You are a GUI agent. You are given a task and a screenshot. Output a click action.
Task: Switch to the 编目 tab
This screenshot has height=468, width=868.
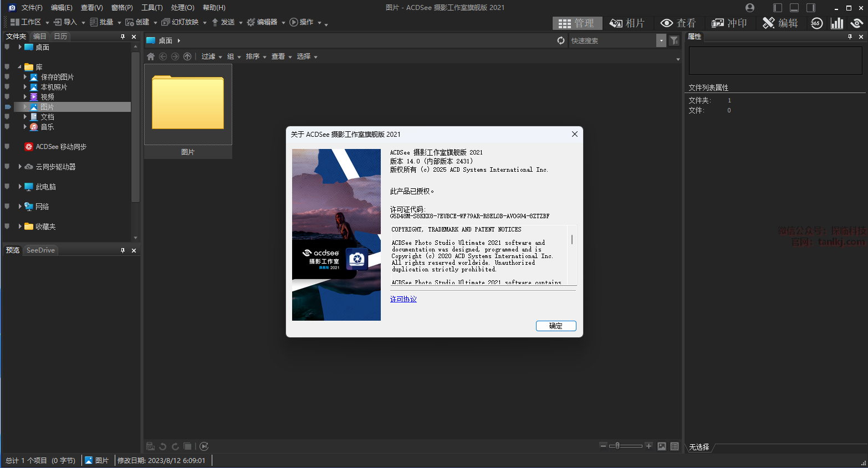(39, 36)
